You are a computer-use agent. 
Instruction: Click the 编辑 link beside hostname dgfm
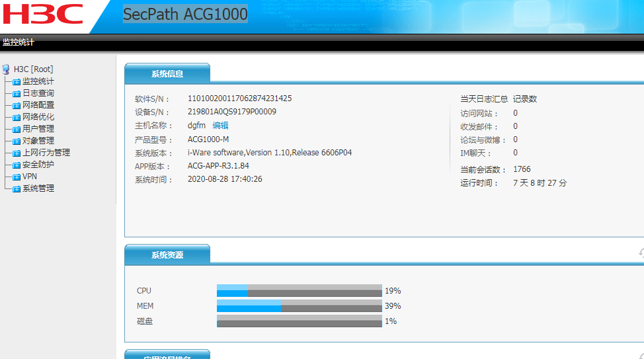220,126
